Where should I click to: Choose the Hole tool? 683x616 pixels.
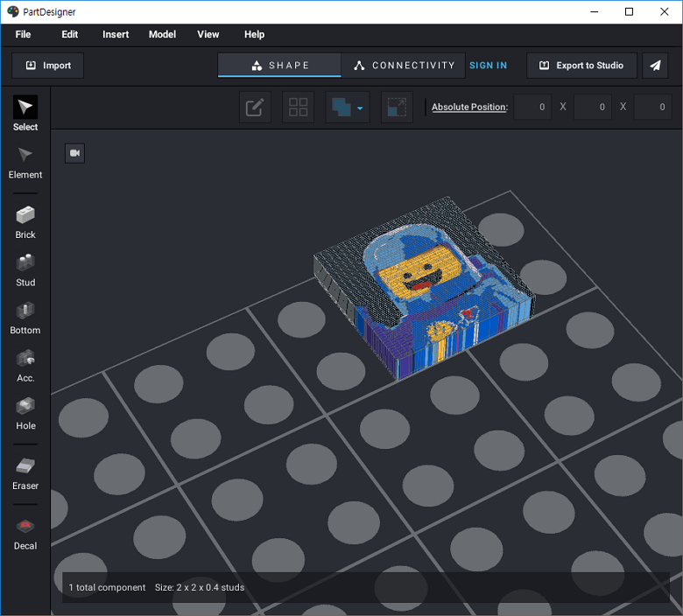click(x=25, y=414)
